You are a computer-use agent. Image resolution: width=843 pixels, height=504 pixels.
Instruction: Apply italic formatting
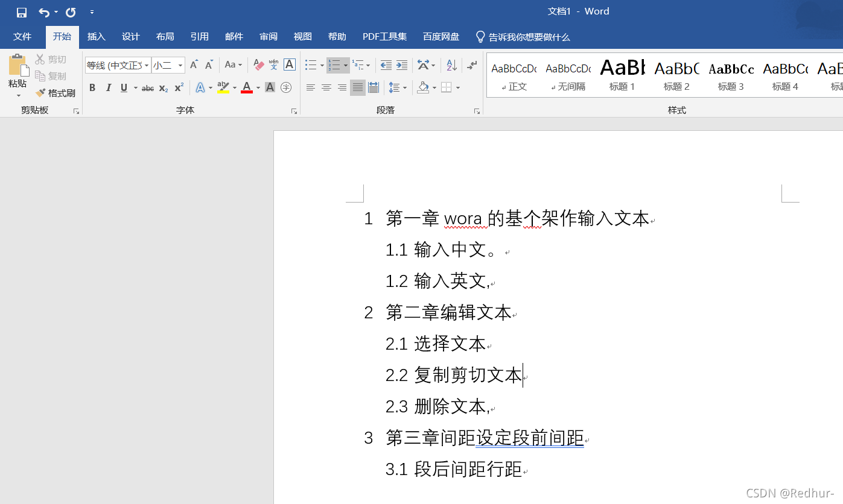click(x=108, y=87)
